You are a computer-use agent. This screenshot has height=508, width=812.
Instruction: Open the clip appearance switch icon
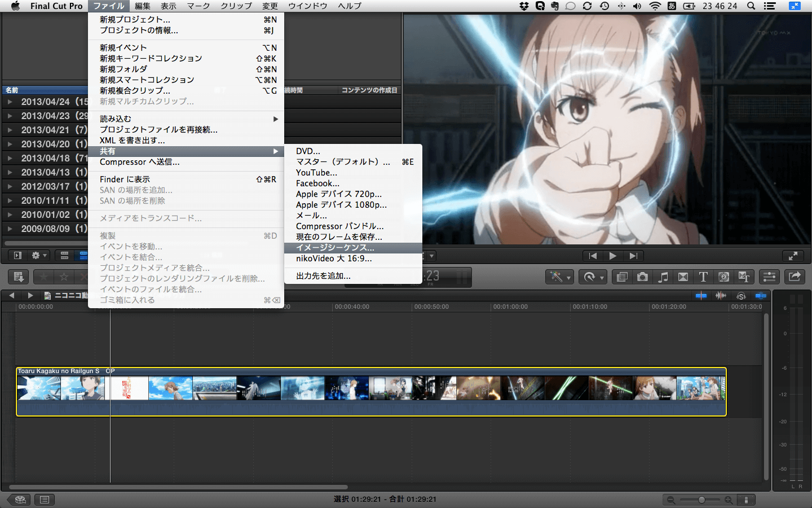pyautogui.click(x=746, y=500)
